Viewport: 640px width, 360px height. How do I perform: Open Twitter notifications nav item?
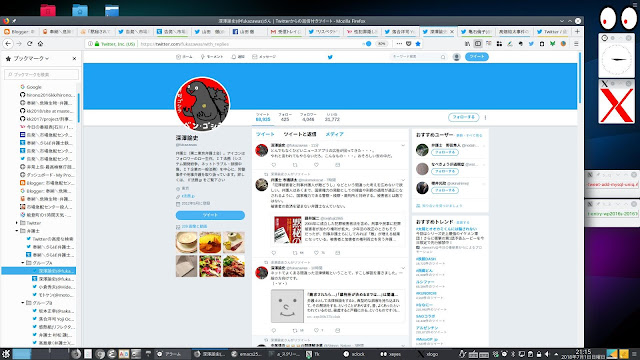[x=238, y=57]
